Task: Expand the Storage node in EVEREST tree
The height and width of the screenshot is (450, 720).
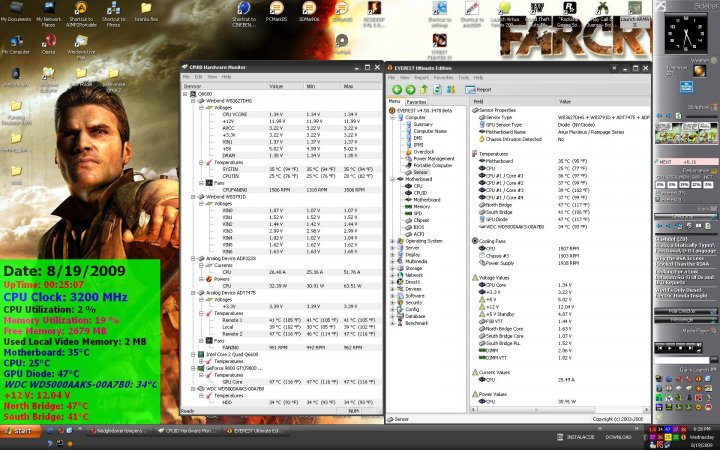Action: [x=393, y=268]
